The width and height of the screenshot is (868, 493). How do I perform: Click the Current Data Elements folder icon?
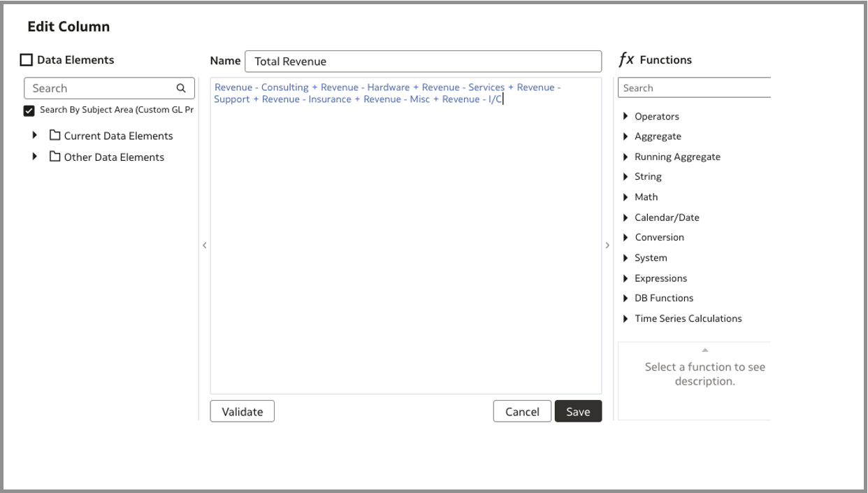(x=55, y=136)
